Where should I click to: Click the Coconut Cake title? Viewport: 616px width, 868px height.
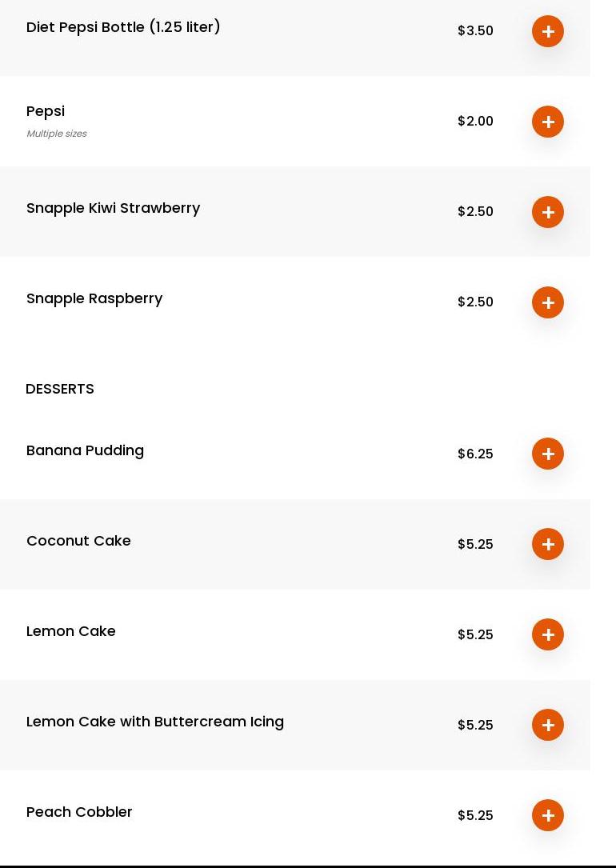point(78,541)
